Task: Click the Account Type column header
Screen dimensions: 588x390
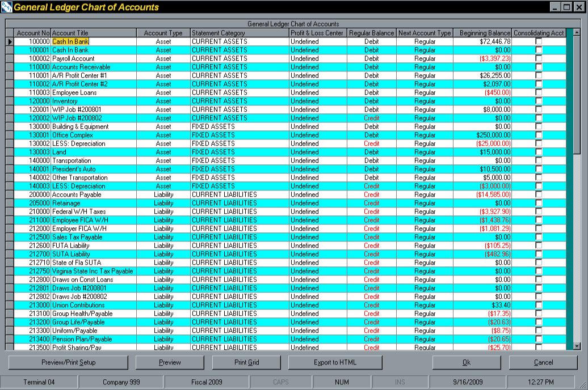Action: point(163,33)
